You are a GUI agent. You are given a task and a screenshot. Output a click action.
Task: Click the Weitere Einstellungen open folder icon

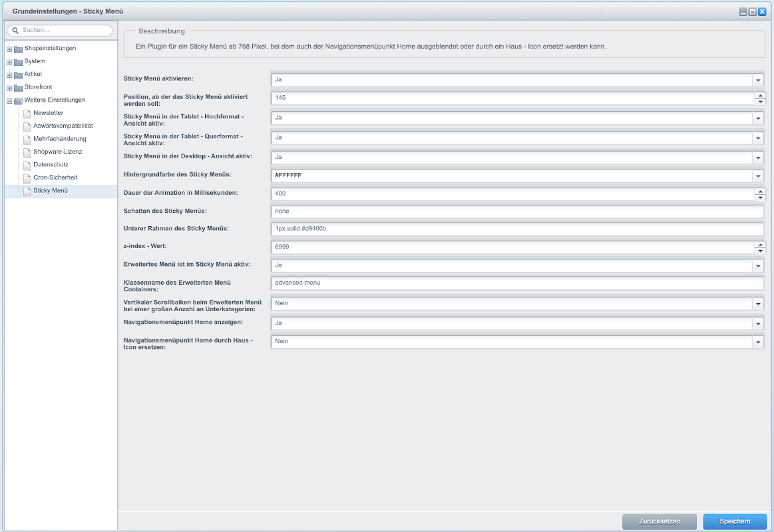tap(19, 100)
